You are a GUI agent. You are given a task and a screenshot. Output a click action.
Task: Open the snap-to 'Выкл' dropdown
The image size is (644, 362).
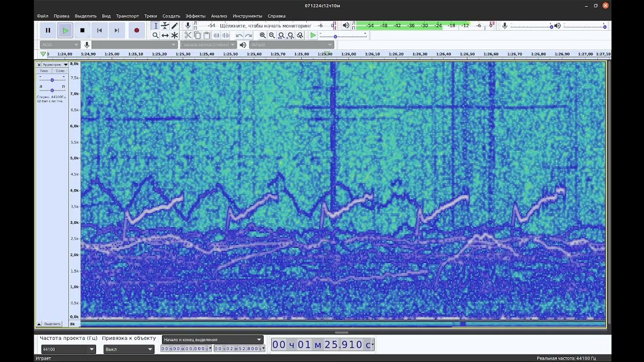128,349
